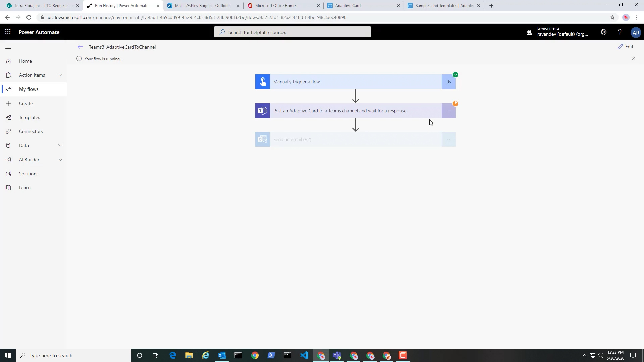Expand the Post an Adaptive Card step
The width and height of the screenshot is (644, 362).
pyautogui.click(x=356, y=111)
